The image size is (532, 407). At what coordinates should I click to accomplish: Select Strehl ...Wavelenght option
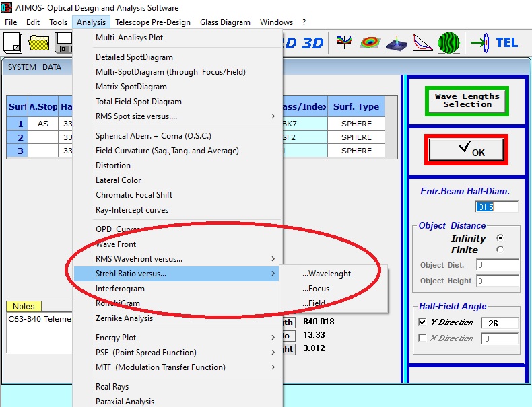click(x=333, y=274)
